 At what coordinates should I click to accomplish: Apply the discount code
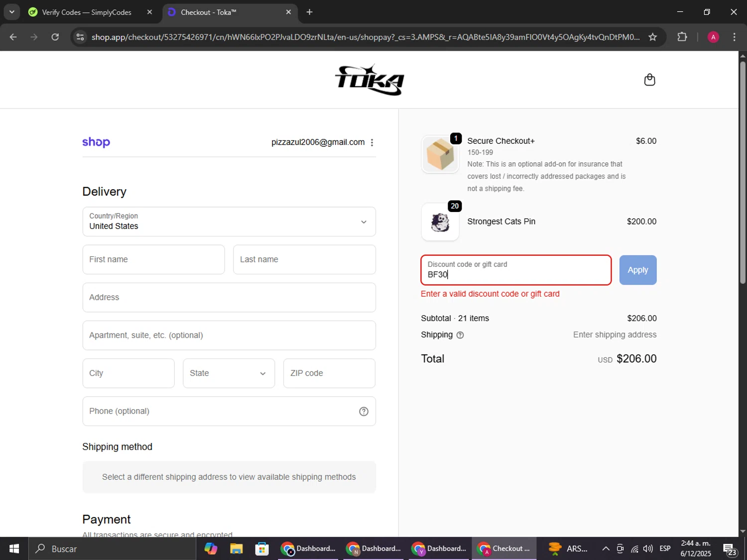point(637,270)
